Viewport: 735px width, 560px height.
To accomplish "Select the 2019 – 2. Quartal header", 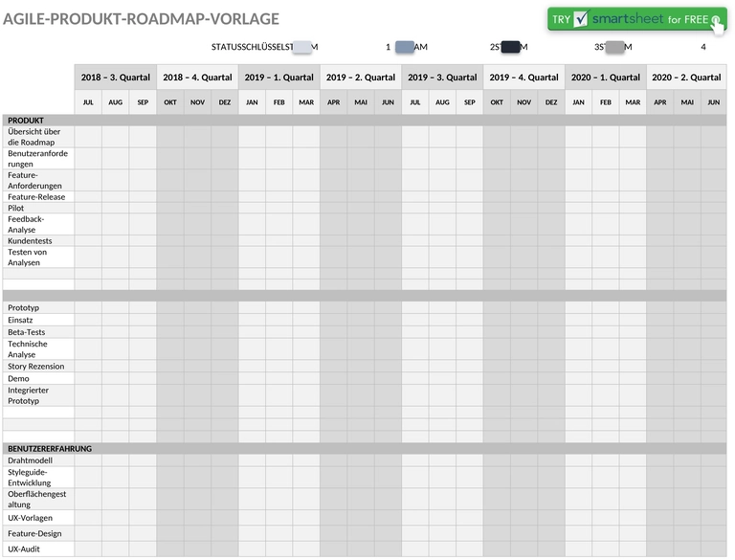I will click(x=361, y=78).
